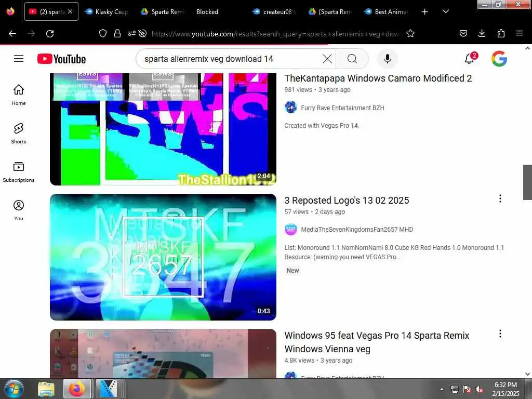Play the Windows 95 Sparta Remix thumbnail
The image size is (532, 399).
pos(163,353)
